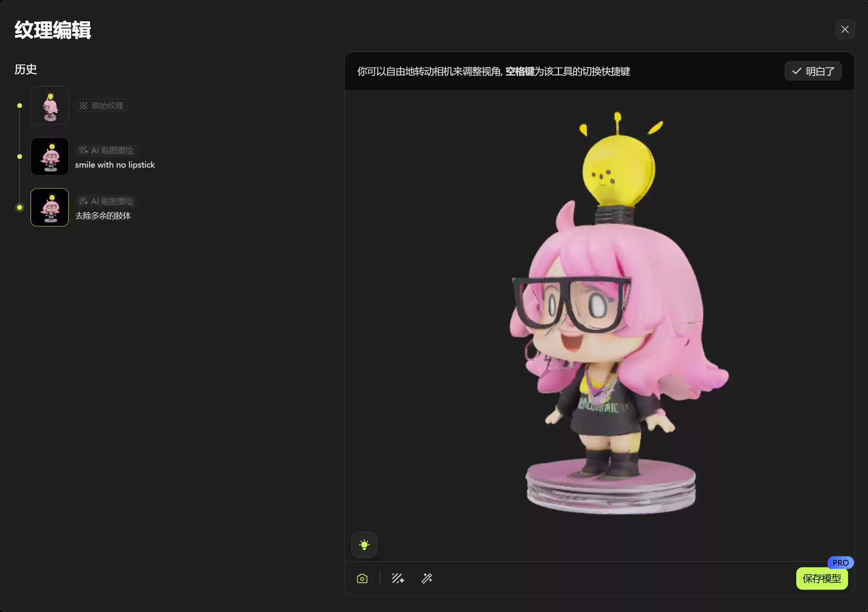The height and width of the screenshot is (612, 868).
Task: Close the texture editing dialog
Action: 845,29
